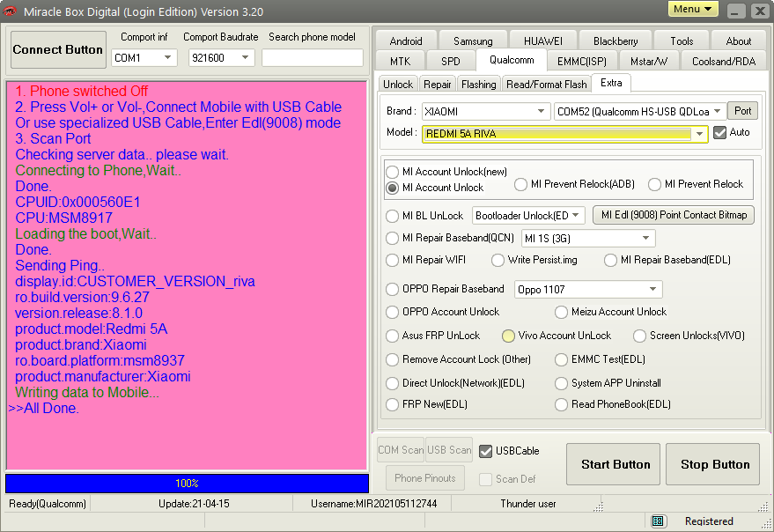This screenshot has height=532, width=774.
Task: Select MI Prevent Relock radio
Action: click(x=654, y=184)
